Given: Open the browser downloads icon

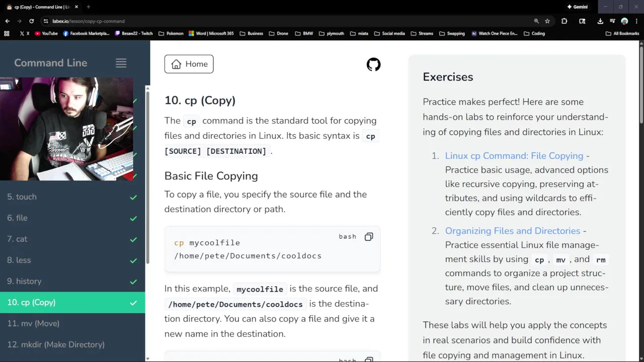Looking at the screenshot, I should click(x=600, y=21).
